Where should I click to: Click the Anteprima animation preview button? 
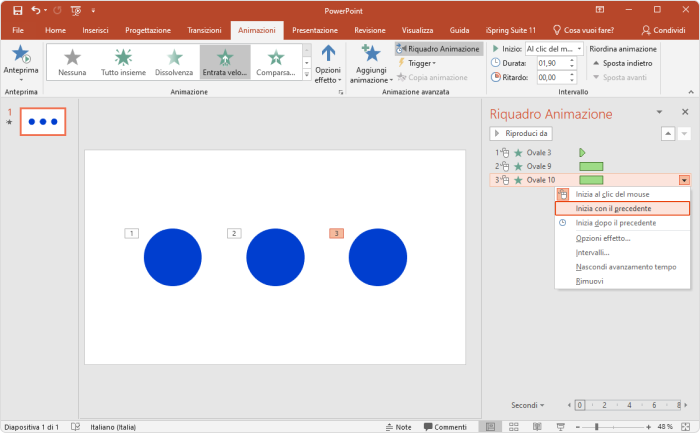21,62
